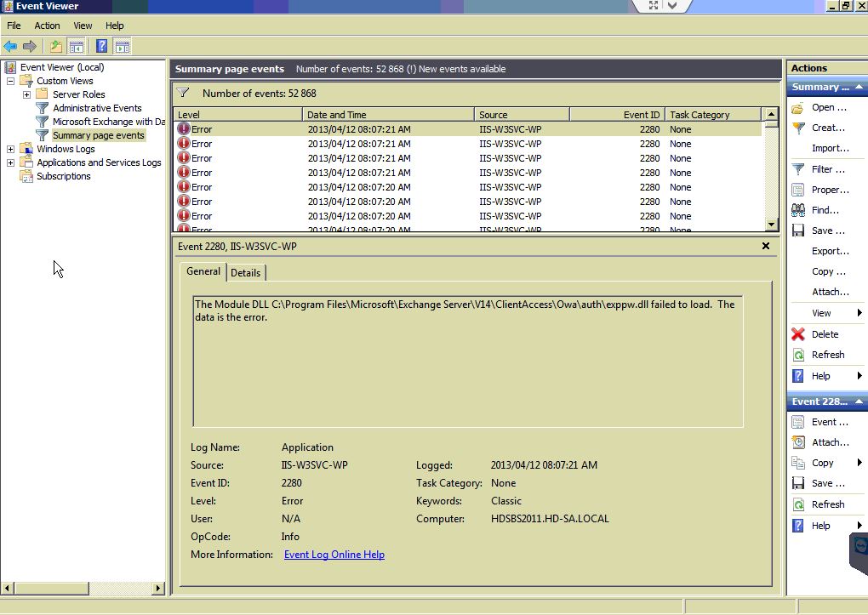Collapse the Summary section in Actions pane

tap(859, 87)
